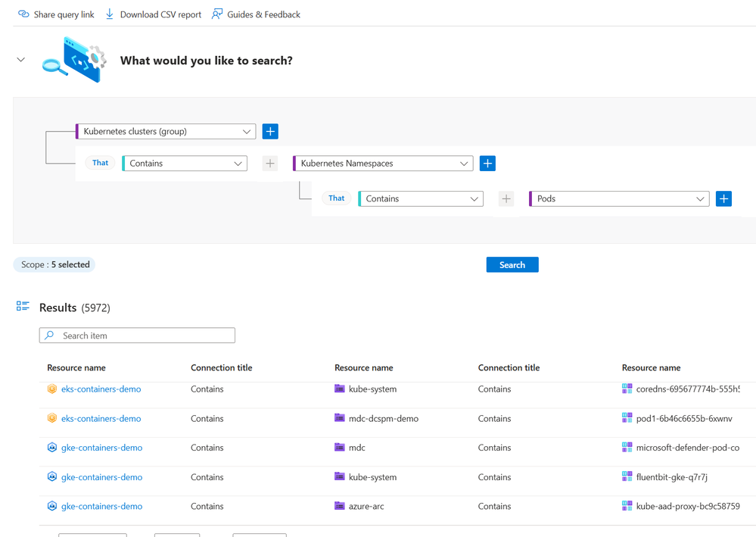The image size is (756, 537).
Task: Click pod icon beside fluentbit-gke-q7r7j
Action: 627,476
